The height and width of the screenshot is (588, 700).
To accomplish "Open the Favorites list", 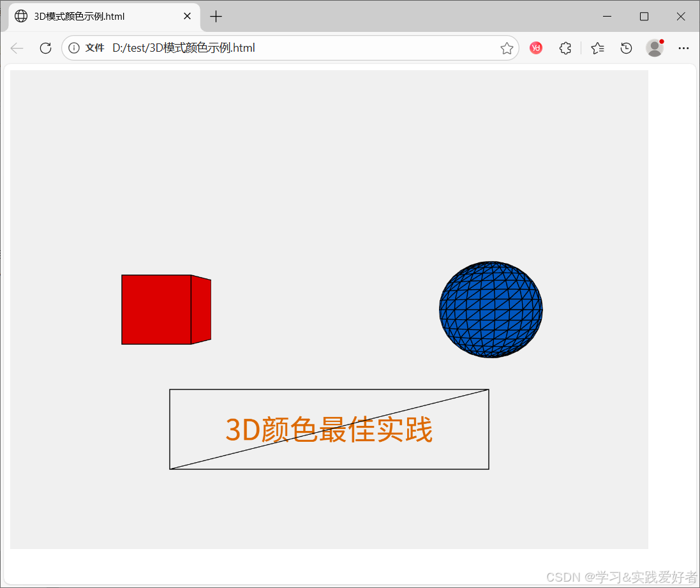I will pos(597,48).
